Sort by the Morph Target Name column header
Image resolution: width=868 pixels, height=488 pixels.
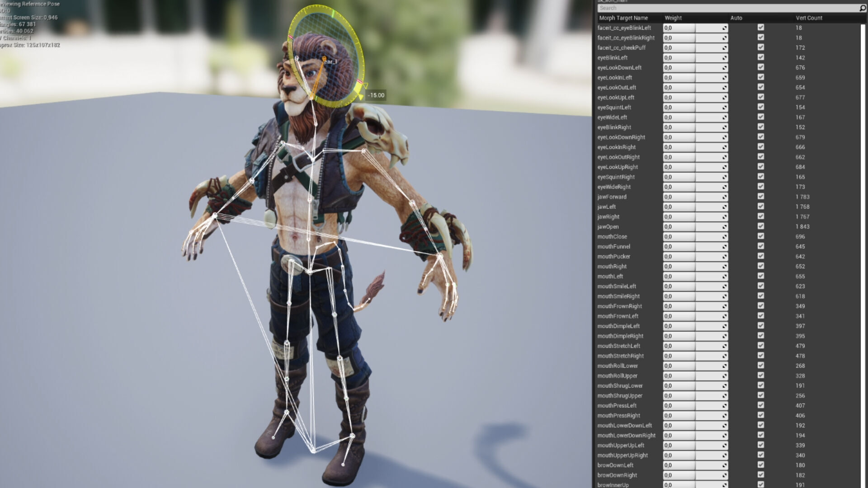(x=623, y=18)
